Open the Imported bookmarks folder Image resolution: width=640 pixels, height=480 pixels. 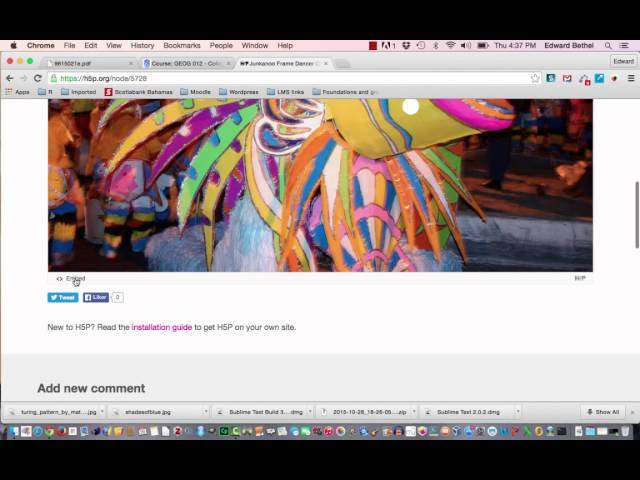point(78,92)
